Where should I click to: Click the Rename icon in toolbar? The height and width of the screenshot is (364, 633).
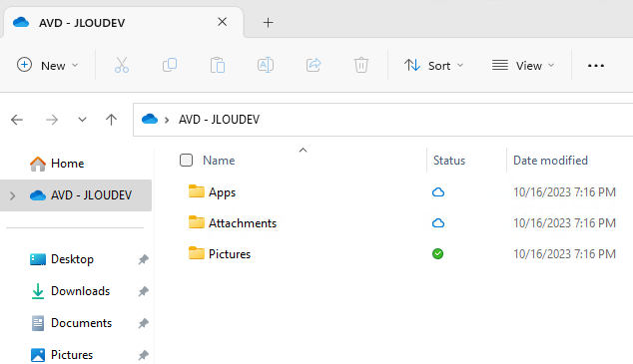click(266, 65)
